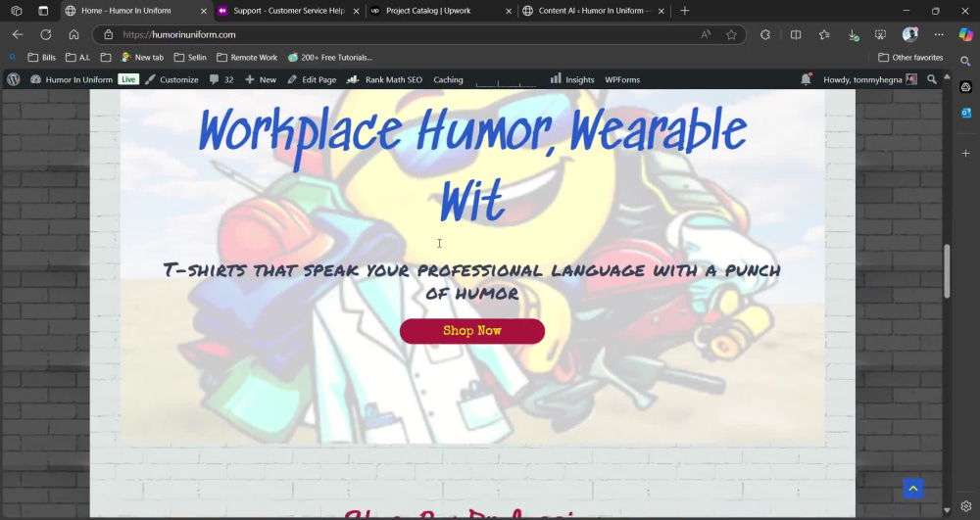This screenshot has width=980, height=520.
Task: Open the WordPress logo menu
Action: [x=14, y=79]
